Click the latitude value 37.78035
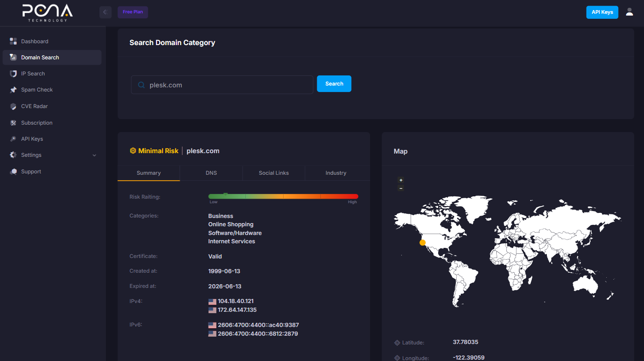 [x=465, y=342]
